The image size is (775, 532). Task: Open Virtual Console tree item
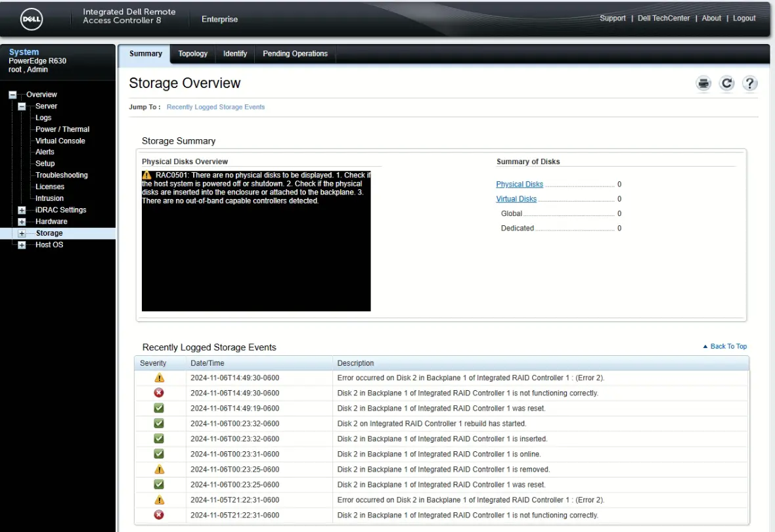pyautogui.click(x=60, y=141)
